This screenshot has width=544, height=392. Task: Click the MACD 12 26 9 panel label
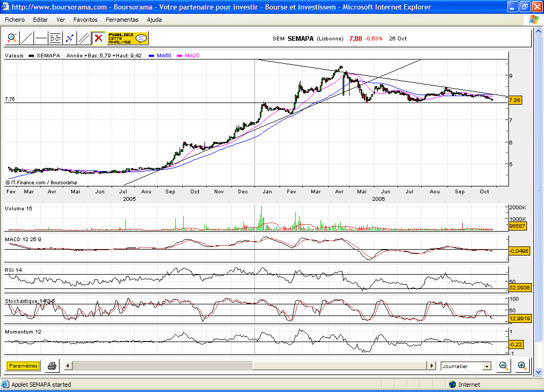pyautogui.click(x=23, y=240)
